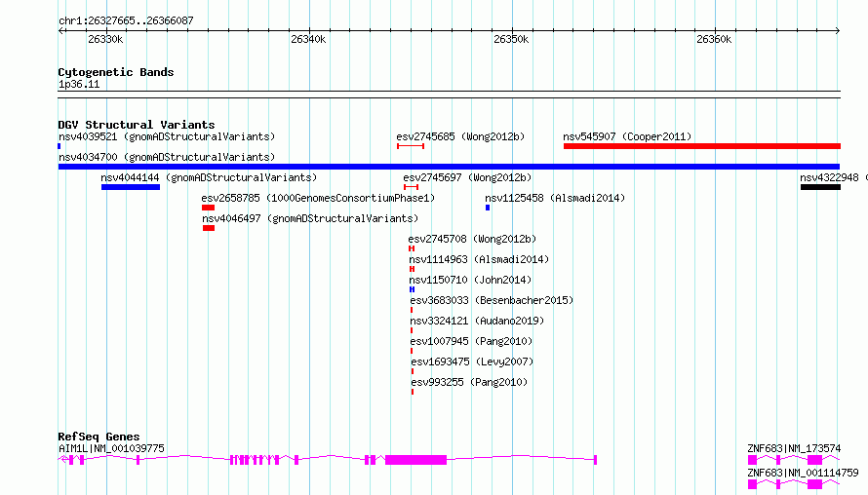Select the nsv4046497 red variant block
Screen dimensions: 868x495
pyautogui.click(x=209, y=228)
